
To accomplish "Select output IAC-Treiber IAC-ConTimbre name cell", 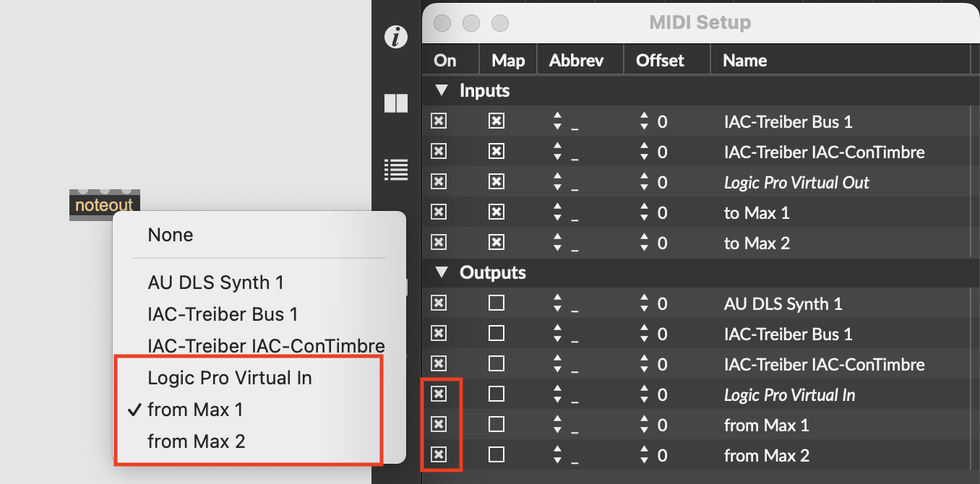I will click(824, 364).
